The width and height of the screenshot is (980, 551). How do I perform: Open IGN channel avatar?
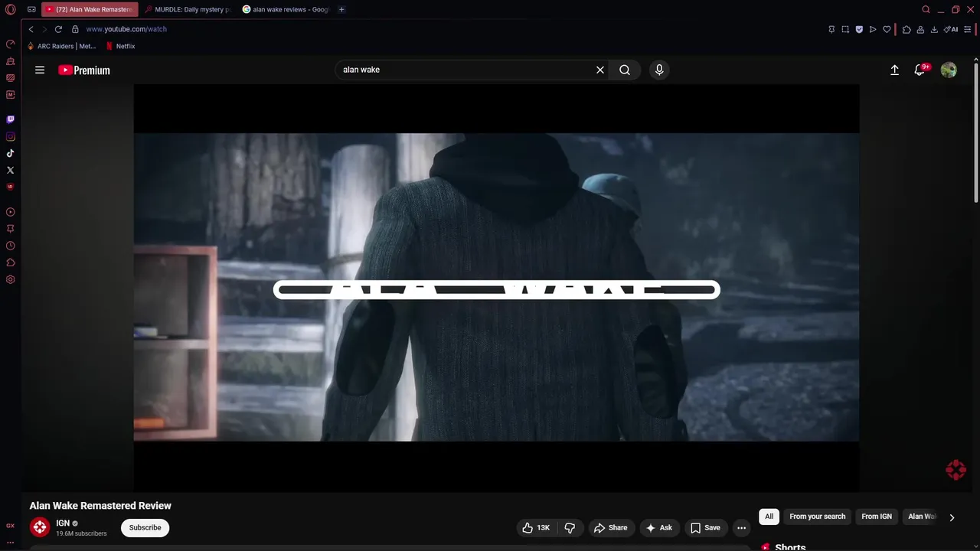[x=40, y=527]
